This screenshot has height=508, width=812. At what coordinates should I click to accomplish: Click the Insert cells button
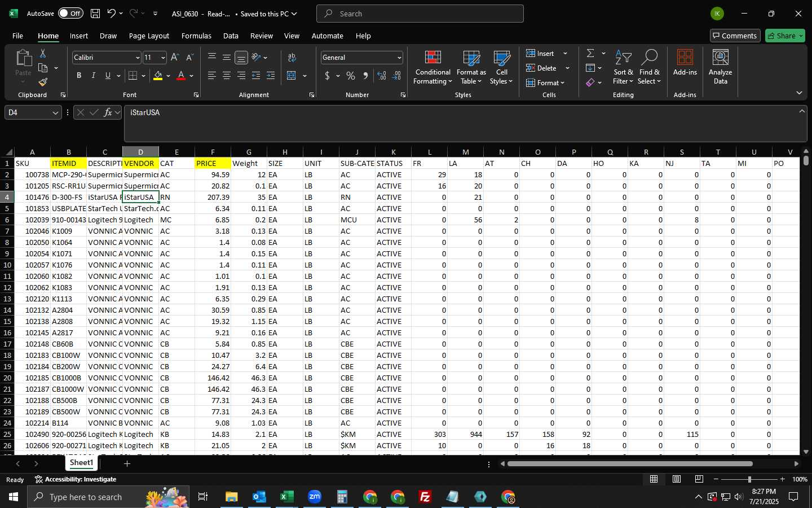coord(540,53)
